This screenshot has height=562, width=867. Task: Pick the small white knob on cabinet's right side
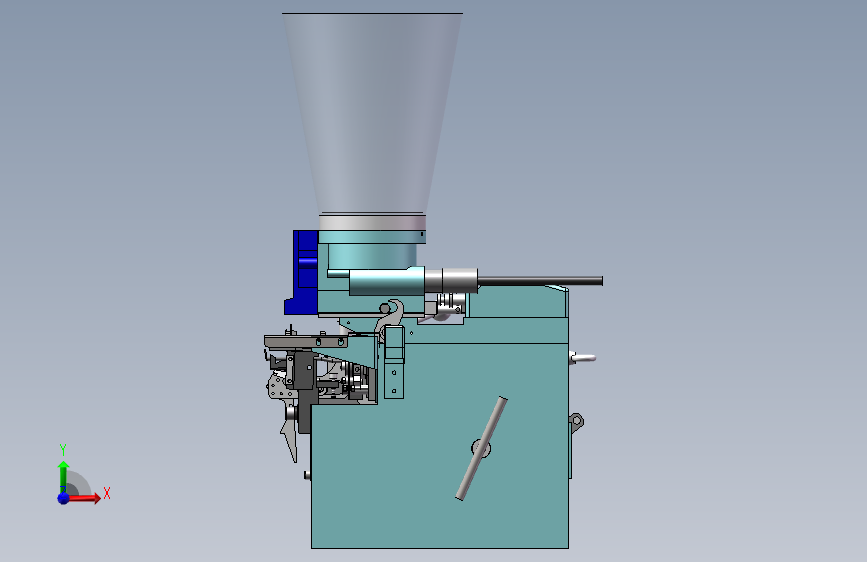tap(583, 358)
